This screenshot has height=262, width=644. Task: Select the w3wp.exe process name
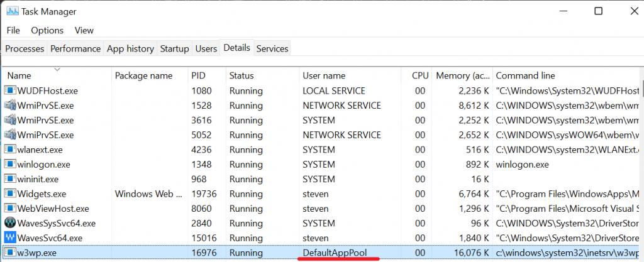point(36,253)
